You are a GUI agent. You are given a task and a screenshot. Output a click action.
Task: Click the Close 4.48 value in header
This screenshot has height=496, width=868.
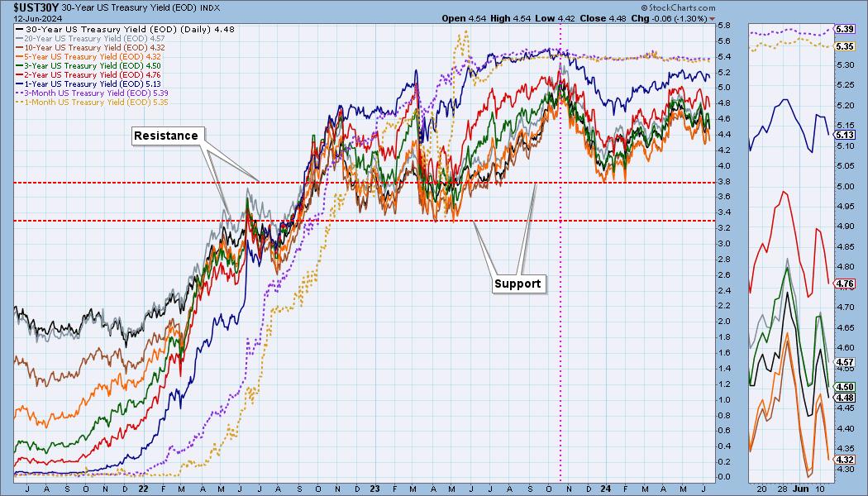click(x=603, y=18)
